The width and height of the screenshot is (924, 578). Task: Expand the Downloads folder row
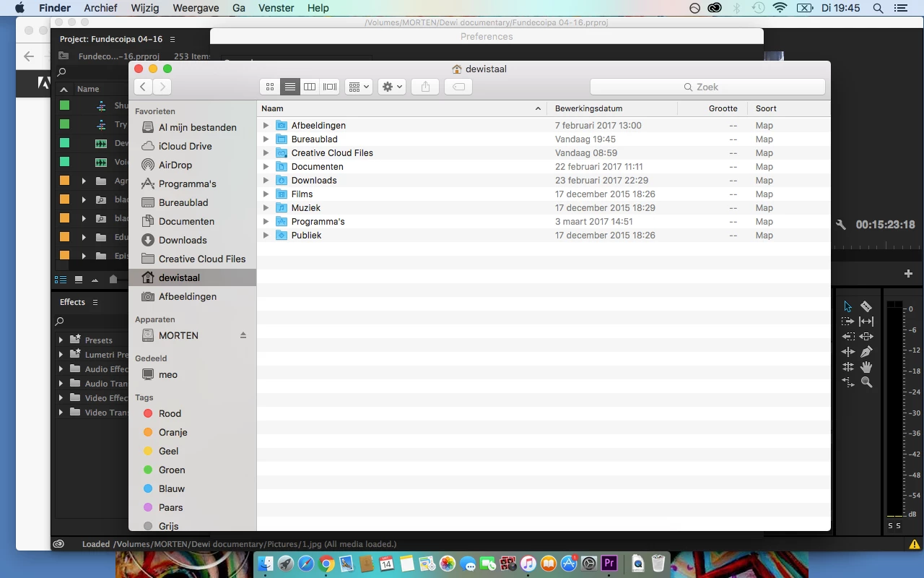coord(266,181)
